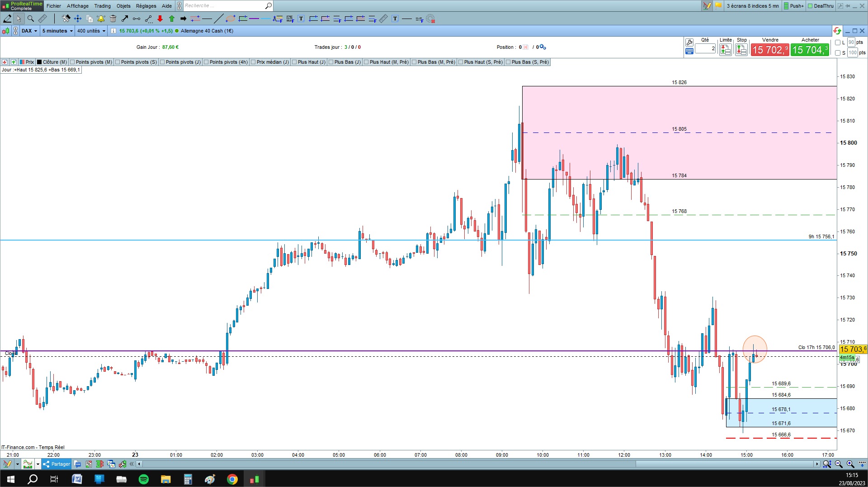Click the red Vendre 15 702 button
The image size is (868, 487).
tap(770, 50)
